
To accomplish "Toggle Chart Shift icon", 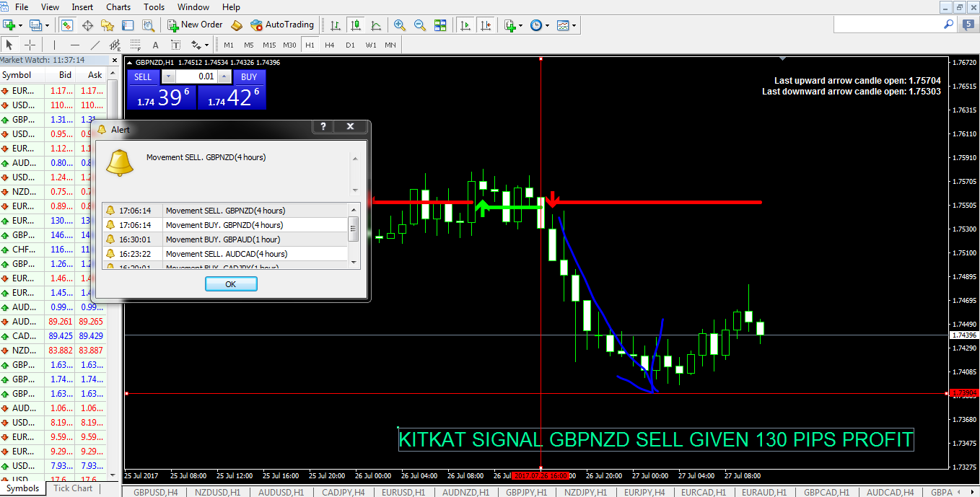I will click(x=486, y=25).
